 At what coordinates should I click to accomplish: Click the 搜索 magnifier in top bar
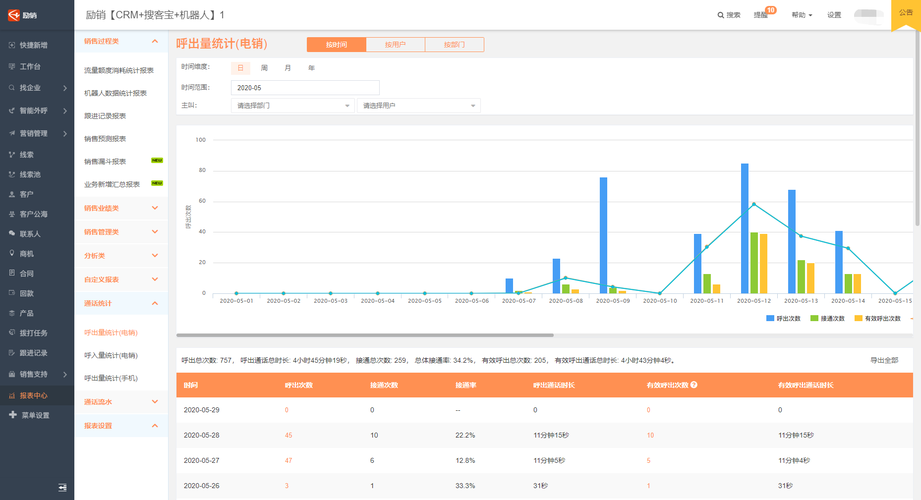(x=721, y=15)
